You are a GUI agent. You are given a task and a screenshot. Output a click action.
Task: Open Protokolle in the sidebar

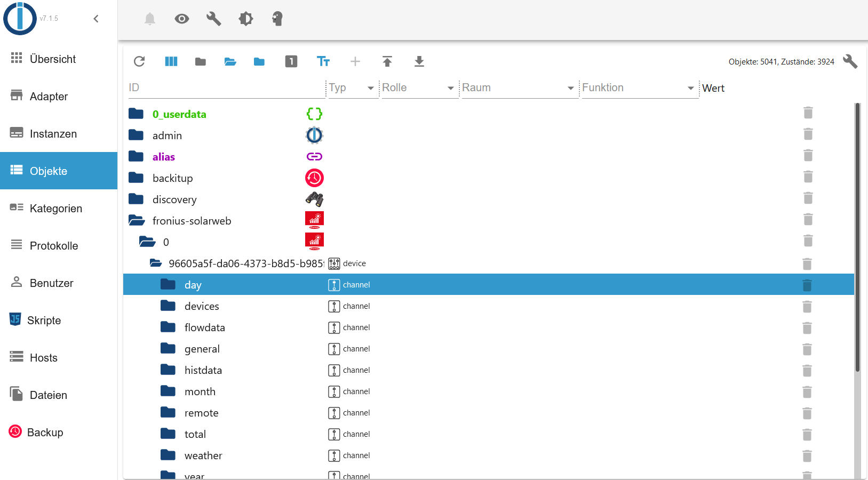[59, 245]
